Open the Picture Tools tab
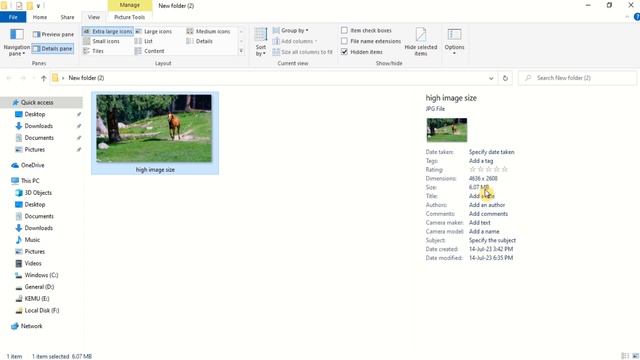Image resolution: width=640 pixels, height=360 pixels. pos(129,17)
